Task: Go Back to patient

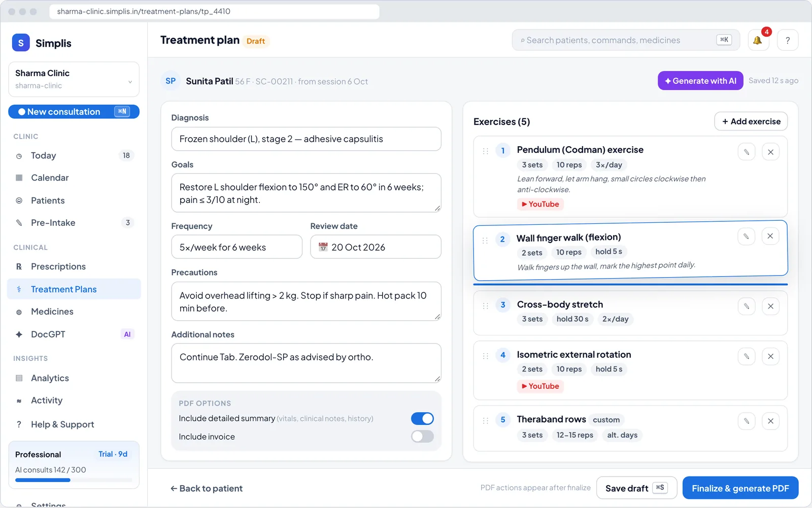Action: pyautogui.click(x=207, y=488)
